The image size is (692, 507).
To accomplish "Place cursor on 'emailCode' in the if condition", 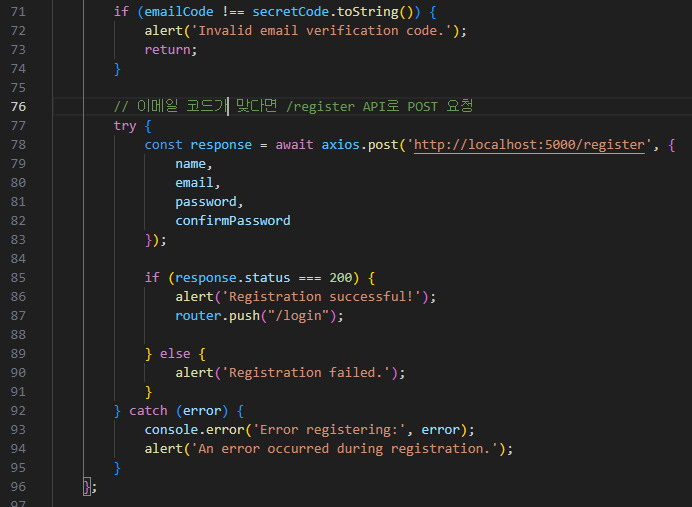I will [179, 12].
